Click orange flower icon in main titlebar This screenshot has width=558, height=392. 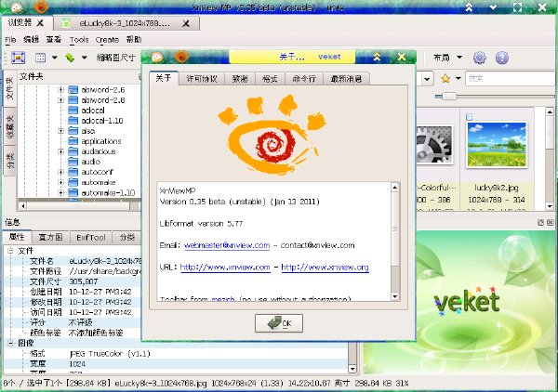41,7
